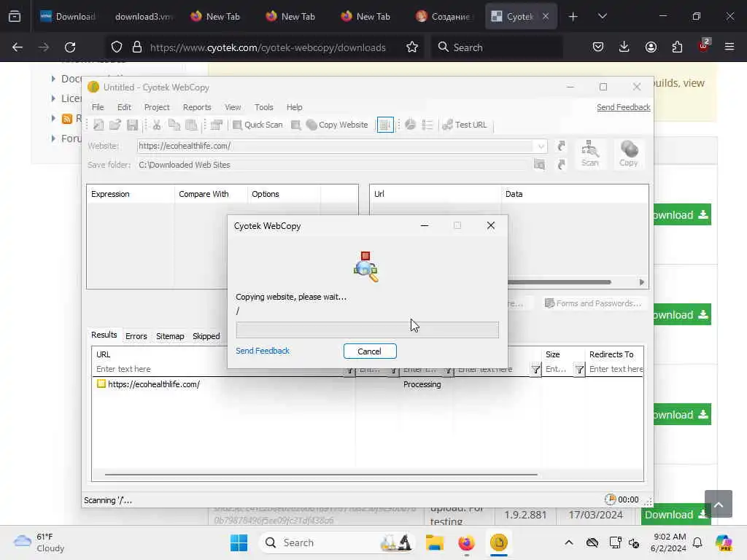Click the open-folder arrow icon beside Save folder
The height and width of the screenshot is (560, 747).
[x=561, y=165]
